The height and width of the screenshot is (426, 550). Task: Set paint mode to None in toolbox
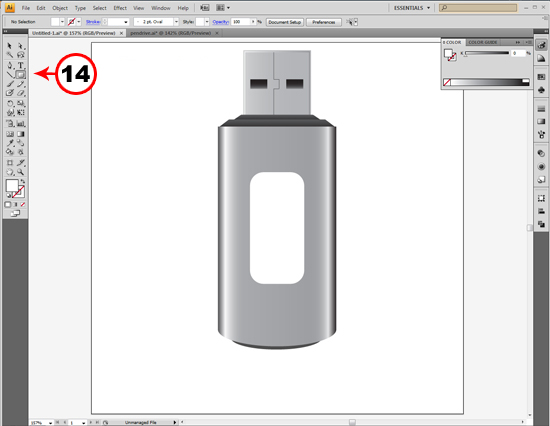(23, 204)
